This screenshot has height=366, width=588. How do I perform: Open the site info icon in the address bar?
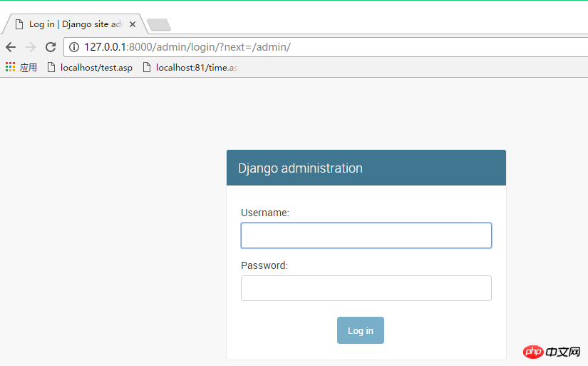[74, 47]
